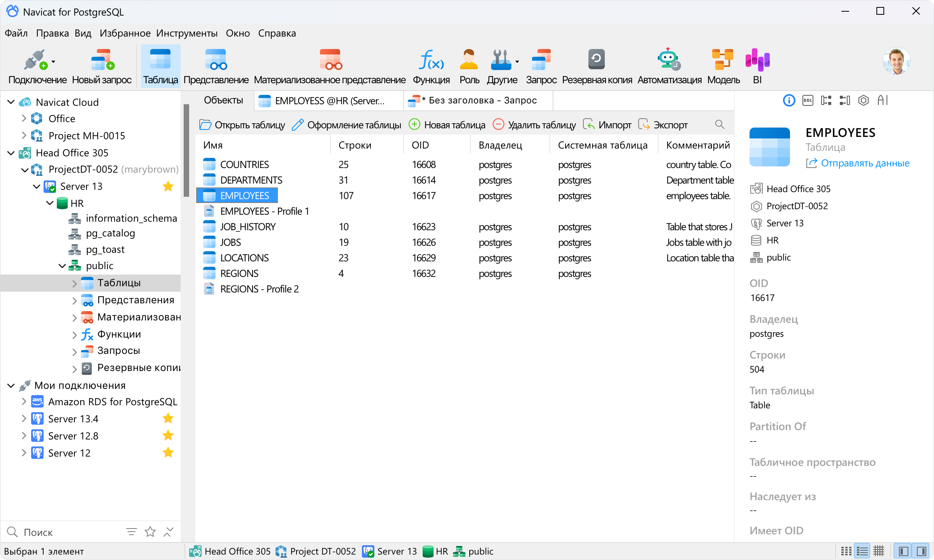Switch to Без заголовка - Запрос tab
Viewport: 934px width, 560px height.
pos(478,101)
